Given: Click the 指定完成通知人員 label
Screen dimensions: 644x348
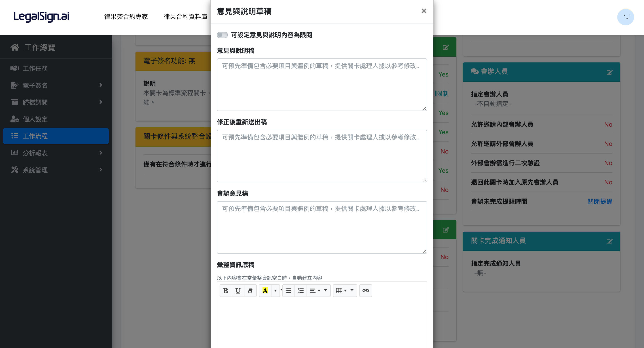Looking at the screenshot, I should pos(496,263).
